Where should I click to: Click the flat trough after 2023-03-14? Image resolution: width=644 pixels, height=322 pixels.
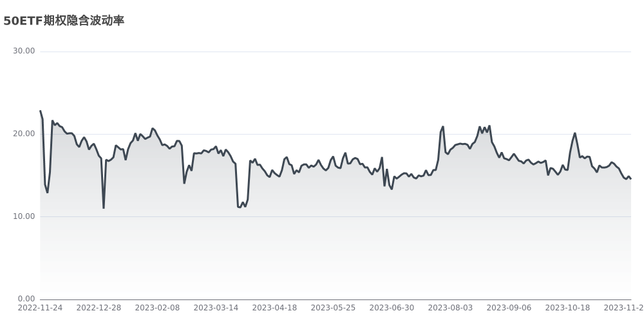[240, 206]
